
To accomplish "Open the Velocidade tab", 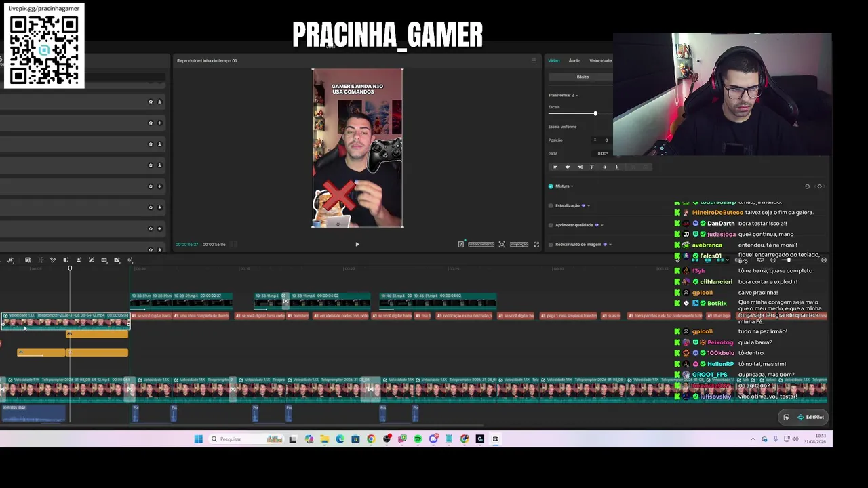I will (x=600, y=60).
